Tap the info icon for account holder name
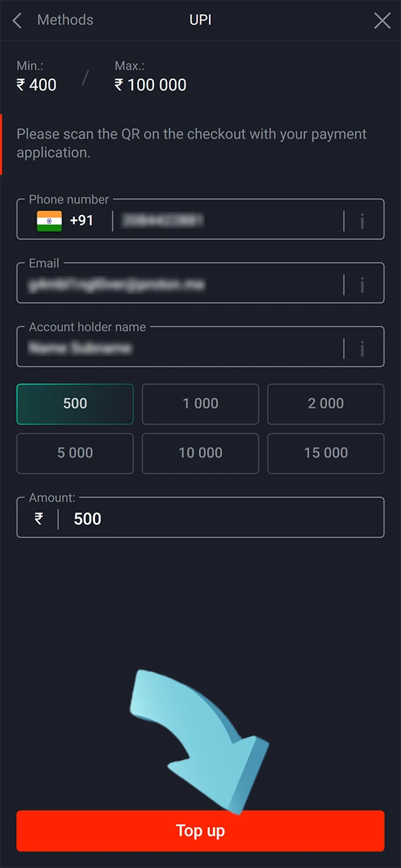The width and height of the screenshot is (401, 868). click(362, 348)
